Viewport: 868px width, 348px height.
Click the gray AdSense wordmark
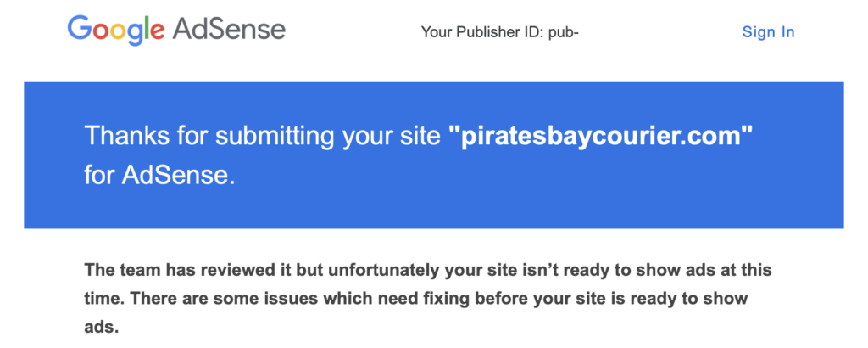(x=229, y=29)
